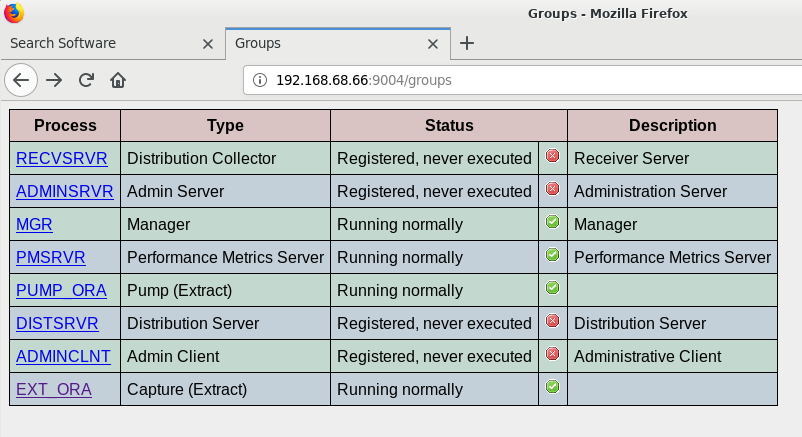Click the green status icon for PUMP_ORA
This screenshot has height=437, width=802.
(x=552, y=288)
